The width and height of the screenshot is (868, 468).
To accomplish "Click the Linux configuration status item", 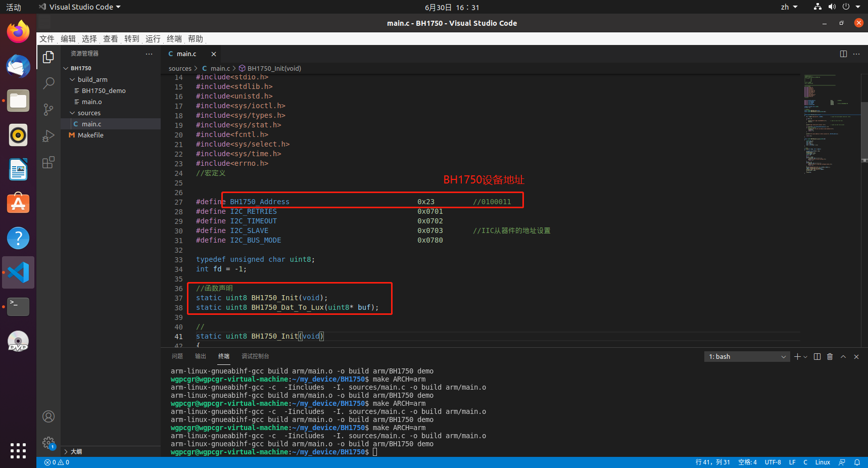I will point(823,462).
